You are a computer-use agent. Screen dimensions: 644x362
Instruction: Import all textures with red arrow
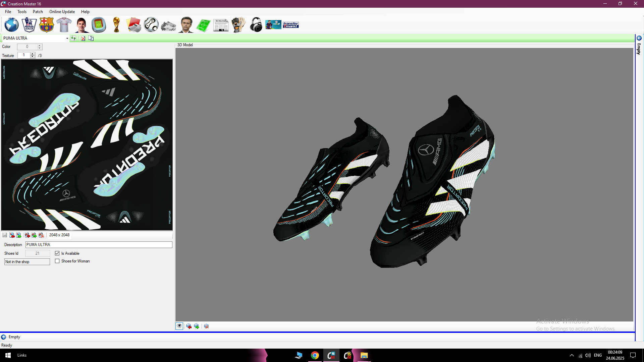(x=28, y=235)
